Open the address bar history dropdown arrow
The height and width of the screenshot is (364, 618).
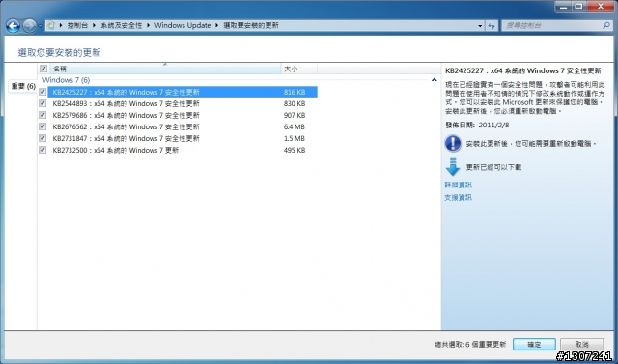pyautogui.click(x=480, y=26)
